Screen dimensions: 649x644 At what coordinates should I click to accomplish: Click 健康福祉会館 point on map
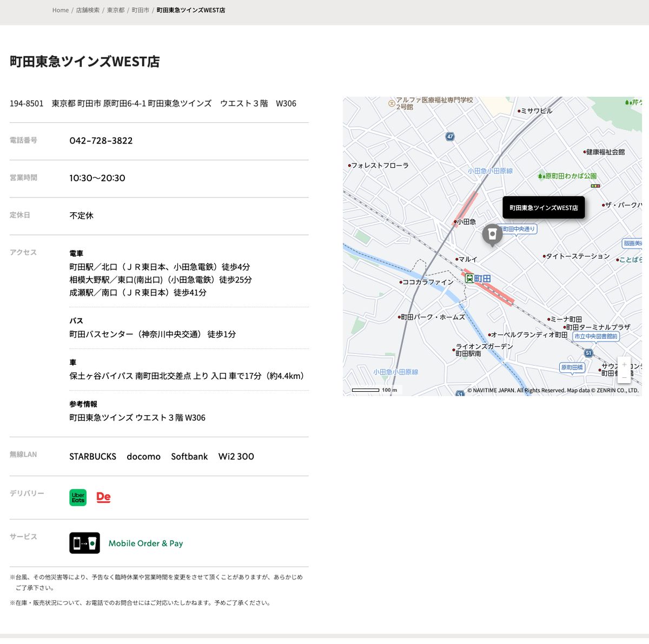click(604, 152)
